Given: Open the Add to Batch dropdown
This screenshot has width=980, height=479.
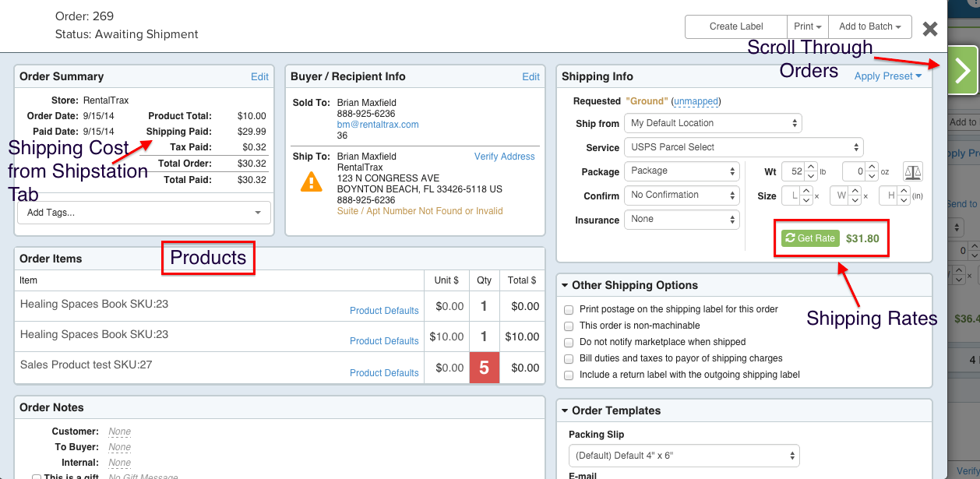Looking at the screenshot, I should [x=870, y=26].
